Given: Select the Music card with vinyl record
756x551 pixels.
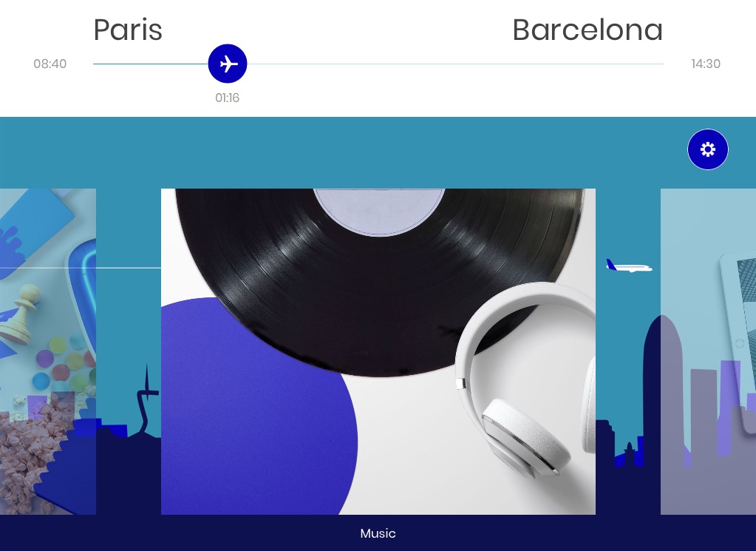Looking at the screenshot, I should tap(378, 351).
